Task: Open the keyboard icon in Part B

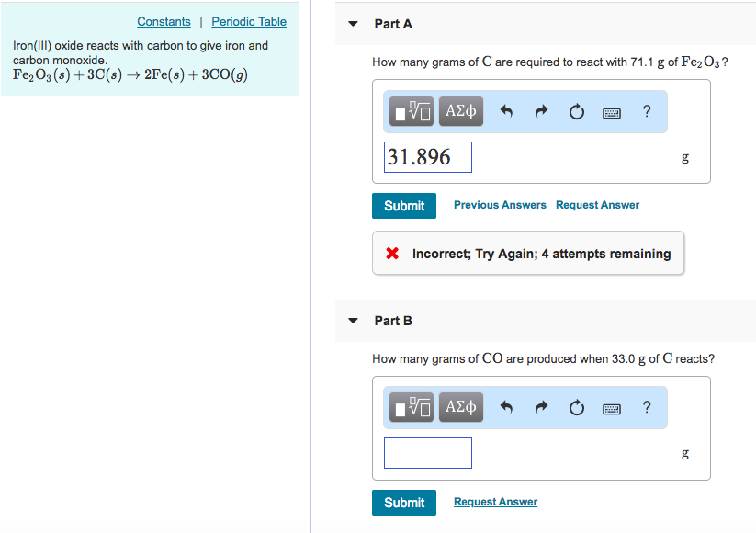Action: coord(612,407)
